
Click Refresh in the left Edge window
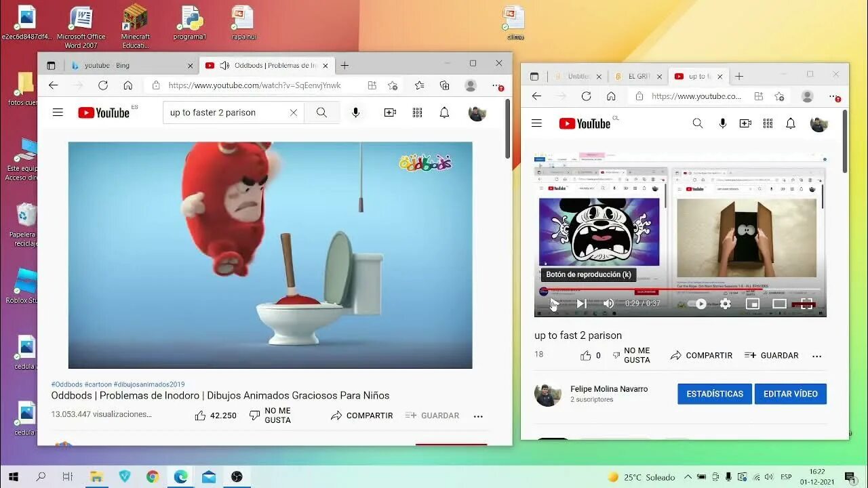click(103, 85)
